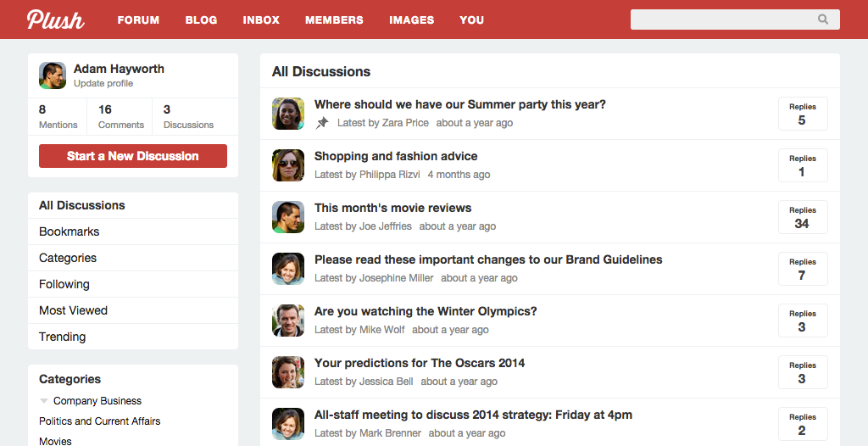Show Following discussions

coord(133,284)
